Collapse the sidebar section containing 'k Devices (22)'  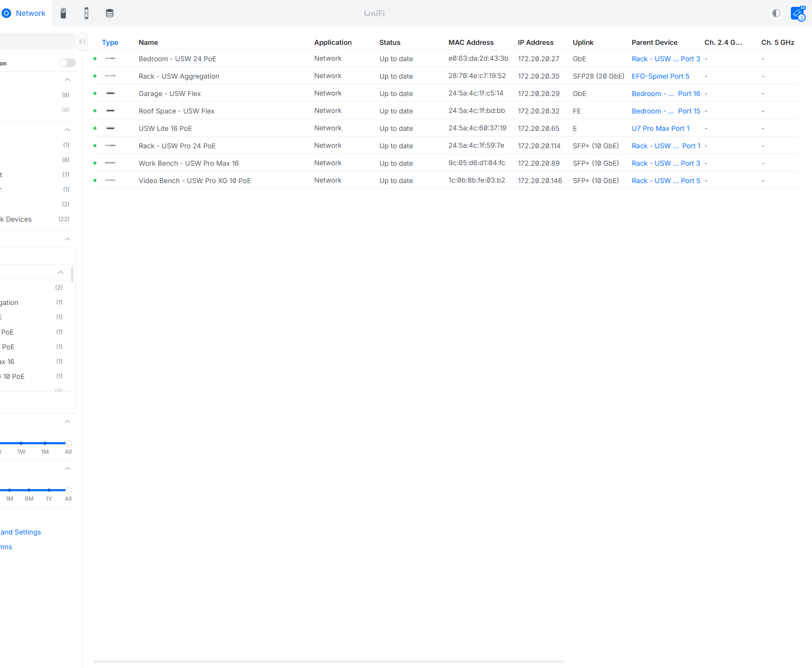coord(67,130)
